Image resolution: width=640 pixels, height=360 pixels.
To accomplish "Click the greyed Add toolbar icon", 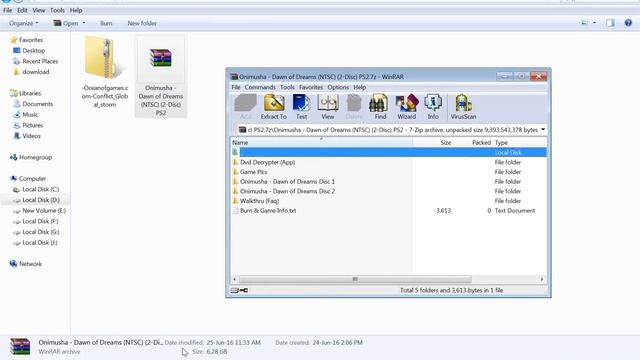I will point(246,107).
